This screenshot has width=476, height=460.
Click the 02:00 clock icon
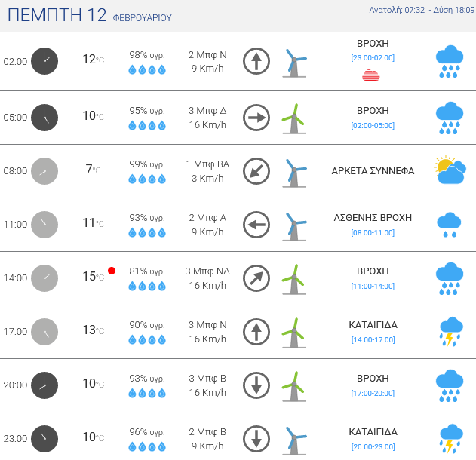(45, 61)
